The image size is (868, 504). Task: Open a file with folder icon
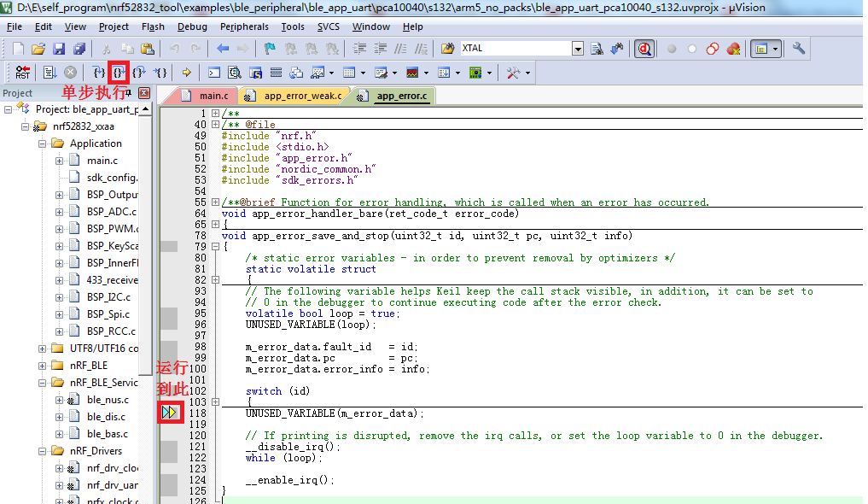(38, 49)
